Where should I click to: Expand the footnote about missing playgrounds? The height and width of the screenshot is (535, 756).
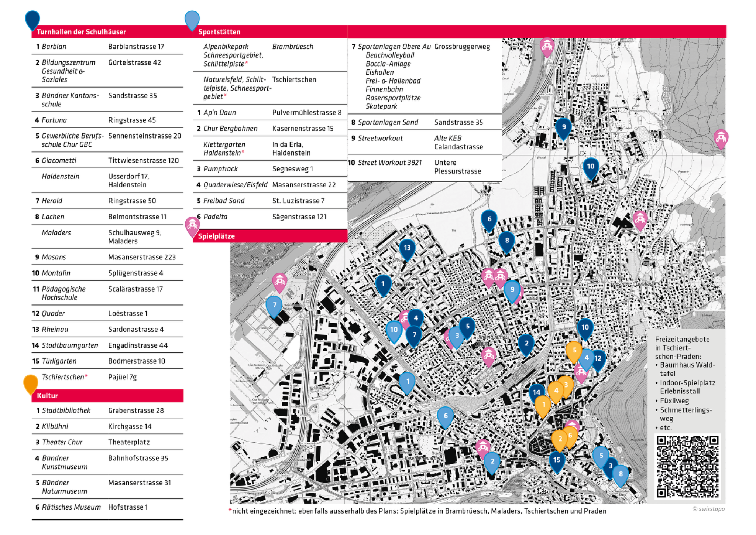tap(417, 511)
